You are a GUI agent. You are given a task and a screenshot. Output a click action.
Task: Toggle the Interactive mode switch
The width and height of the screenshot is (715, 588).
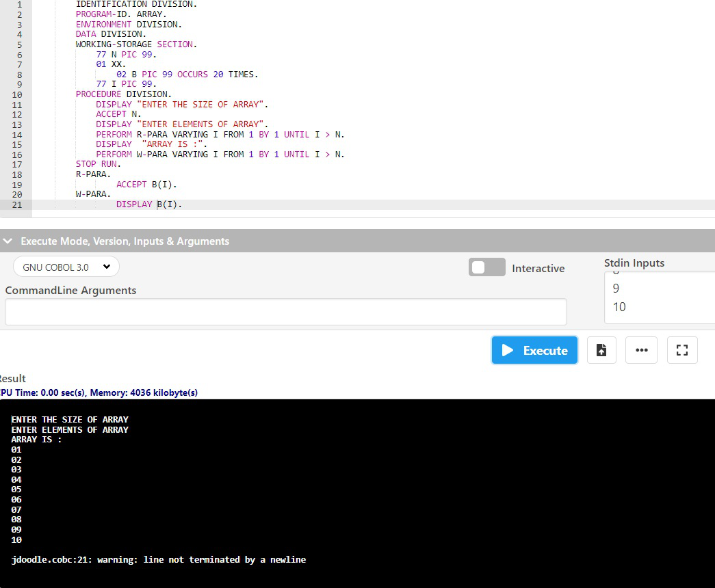pos(487,267)
